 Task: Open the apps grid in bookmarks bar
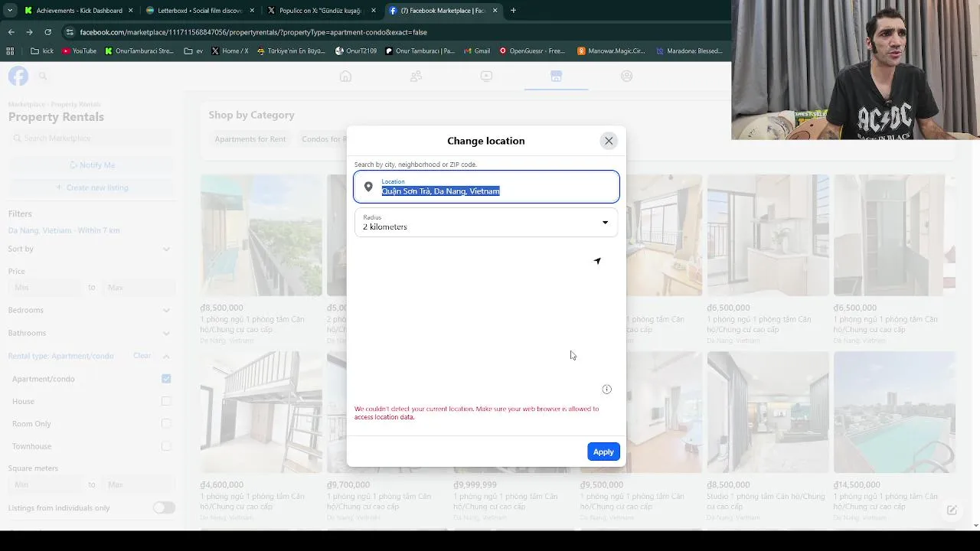10,51
